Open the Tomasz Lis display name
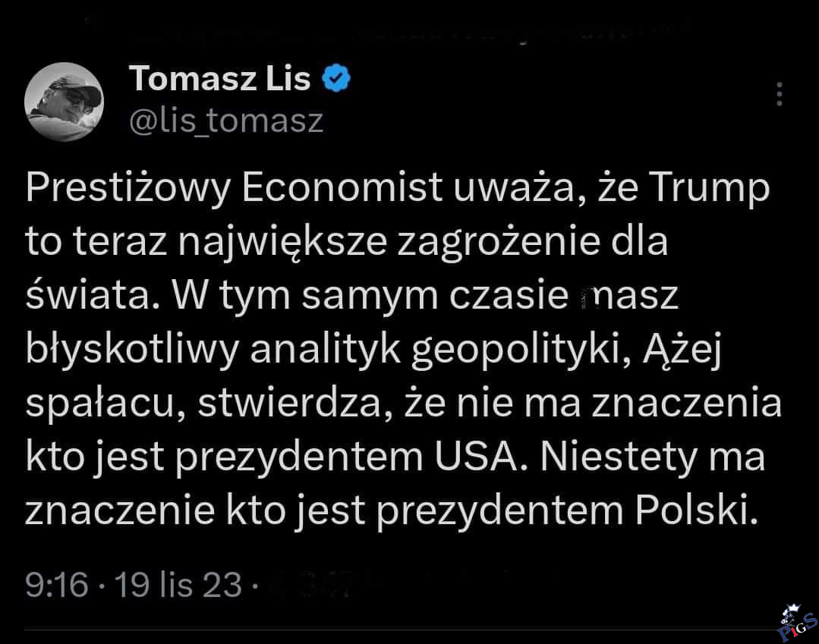Screen dimensions: 819x644 220,78
